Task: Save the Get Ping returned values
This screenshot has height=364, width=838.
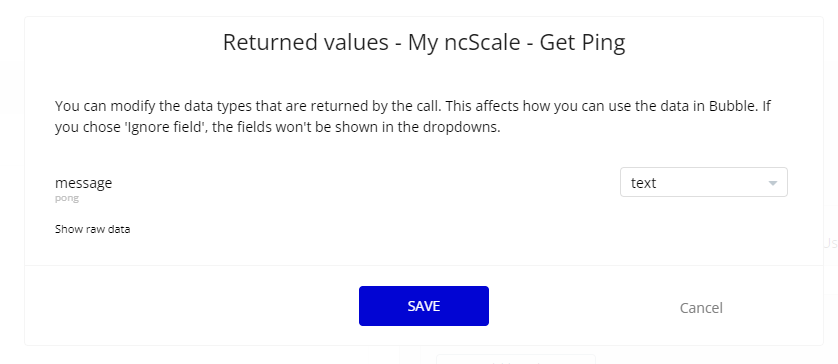Action: coord(423,306)
